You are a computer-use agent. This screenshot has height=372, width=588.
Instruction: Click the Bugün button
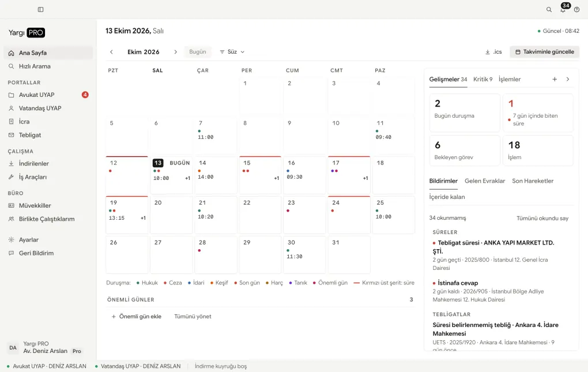pos(198,52)
